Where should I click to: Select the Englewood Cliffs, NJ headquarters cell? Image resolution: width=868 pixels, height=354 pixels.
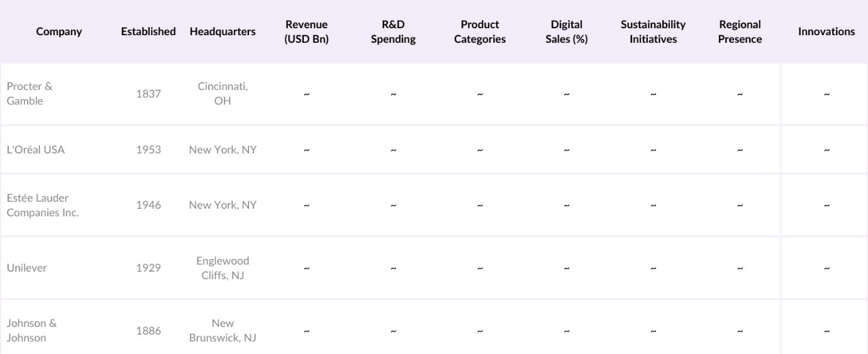pyautogui.click(x=223, y=268)
